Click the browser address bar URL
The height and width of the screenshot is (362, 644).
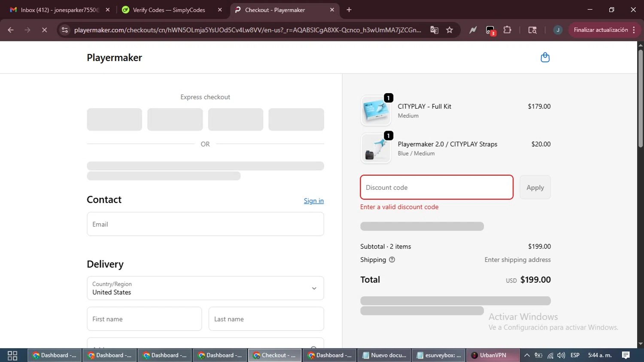click(247, 30)
